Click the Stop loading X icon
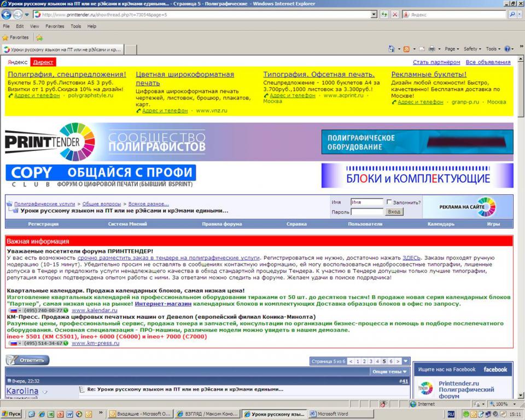The image size is (525, 420). 395,14
